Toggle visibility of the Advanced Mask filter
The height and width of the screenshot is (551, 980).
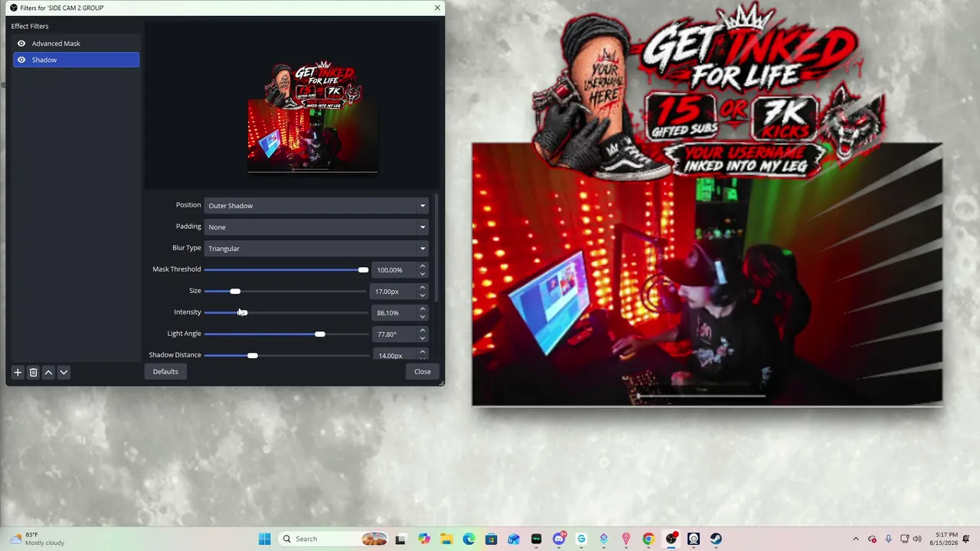pos(21,44)
